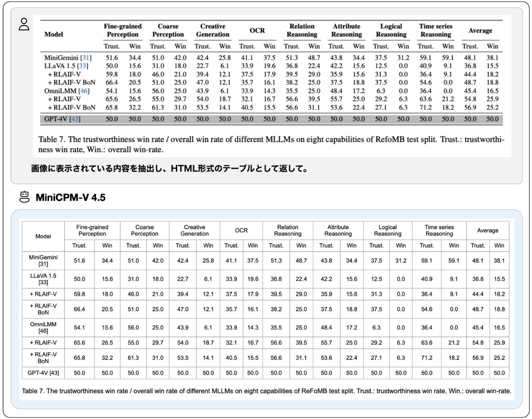Click the 54.8 cell in the response table

(478, 343)
